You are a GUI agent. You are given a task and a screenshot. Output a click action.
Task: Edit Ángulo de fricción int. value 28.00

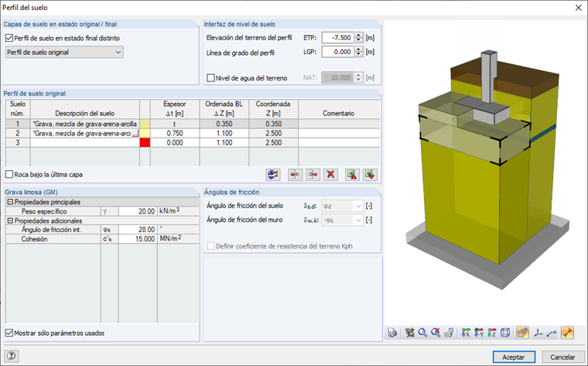coord(138,230)
